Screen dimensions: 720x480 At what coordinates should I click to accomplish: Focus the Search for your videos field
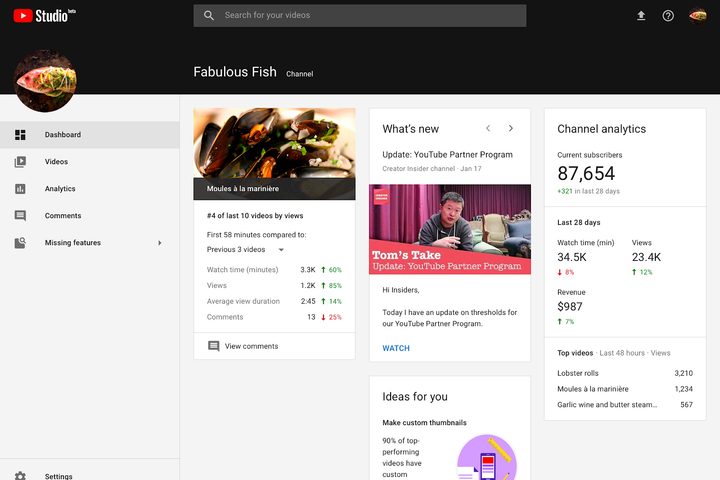[360, 16]
